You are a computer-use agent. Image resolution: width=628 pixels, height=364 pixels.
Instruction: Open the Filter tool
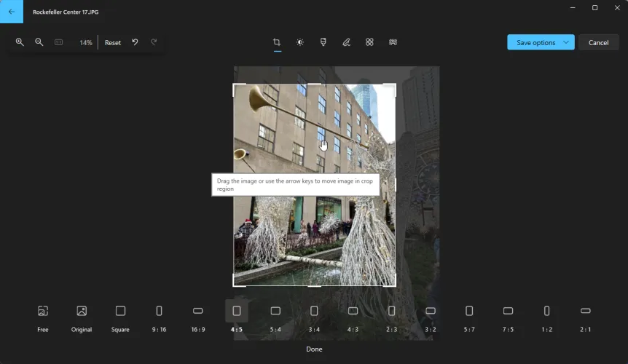(323, 42)
